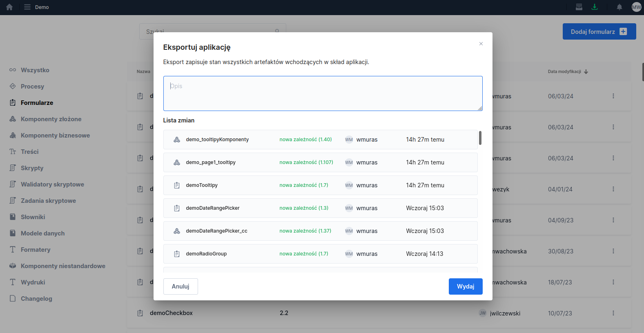Screen dimensions: 644x333
Task: Sort by Data modyfikacji arrow
Action: pyautogui.click(x=586, y=72)
